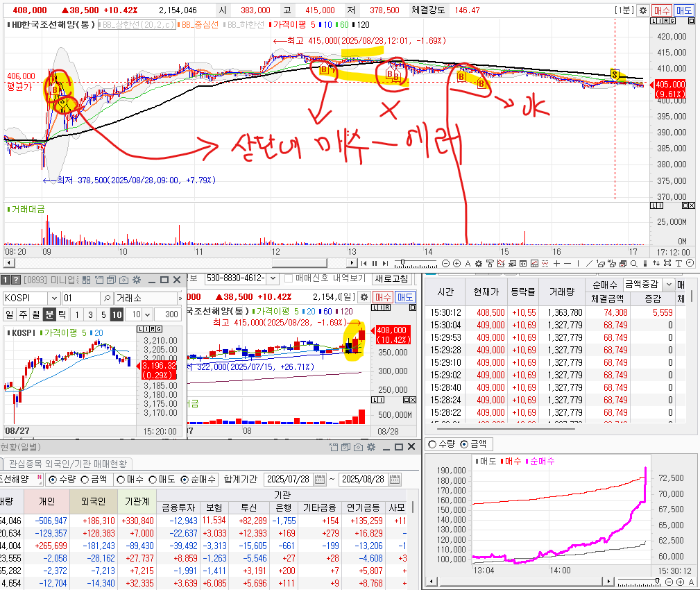Open calendar for start date 2025/07/28
This screenshot has height=590, width=700.
pyautogui.click(x=320, y=480)
